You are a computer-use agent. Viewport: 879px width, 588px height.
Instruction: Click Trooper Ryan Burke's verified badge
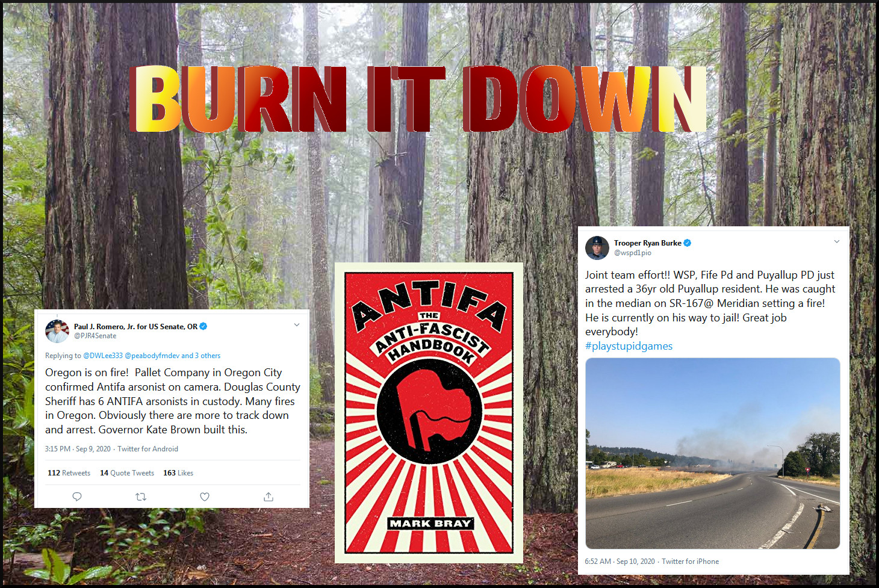(688, 243)
